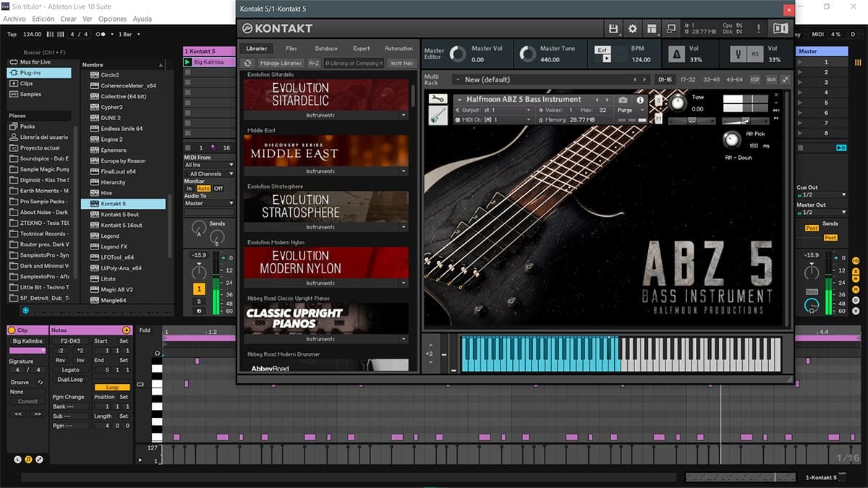Set Monitor to Auto
The height and width of the screenshot is (488, 868).
pos(203,189)
